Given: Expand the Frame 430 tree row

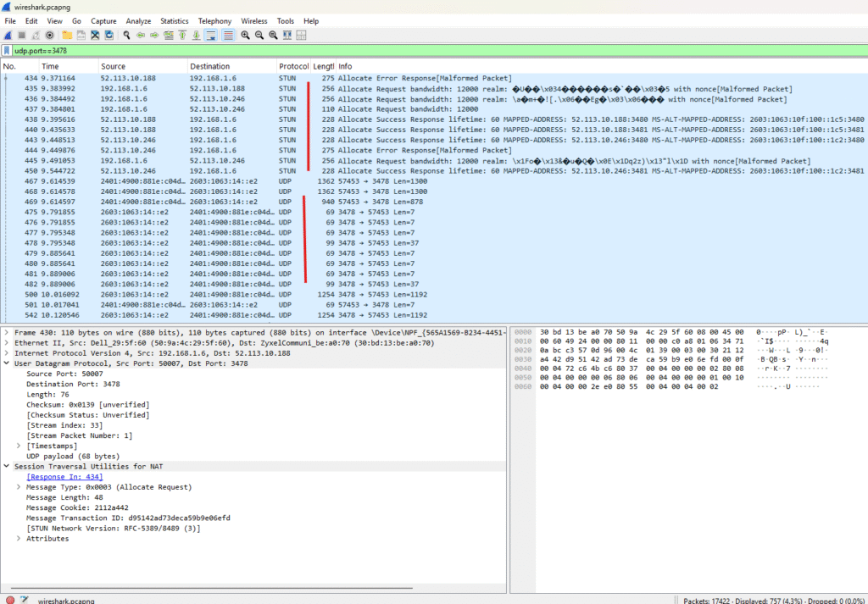Looking at the screenshot, I should (x=7, y=334).
